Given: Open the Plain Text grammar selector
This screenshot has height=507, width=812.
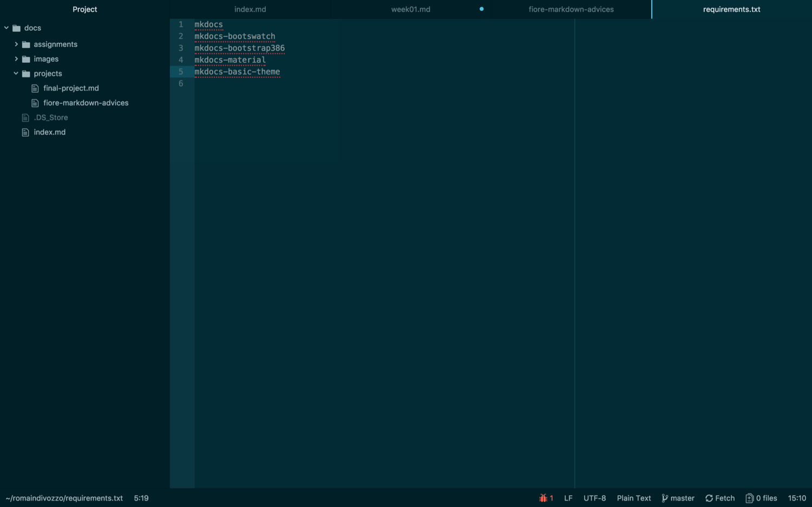Looking at the screenshot, I should [x=633, y=498].
